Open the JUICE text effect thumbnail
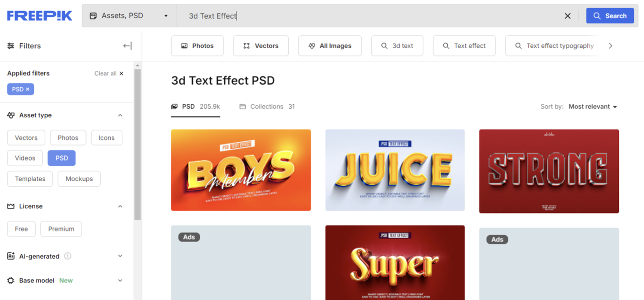644x300 pixels. point(395,170)
